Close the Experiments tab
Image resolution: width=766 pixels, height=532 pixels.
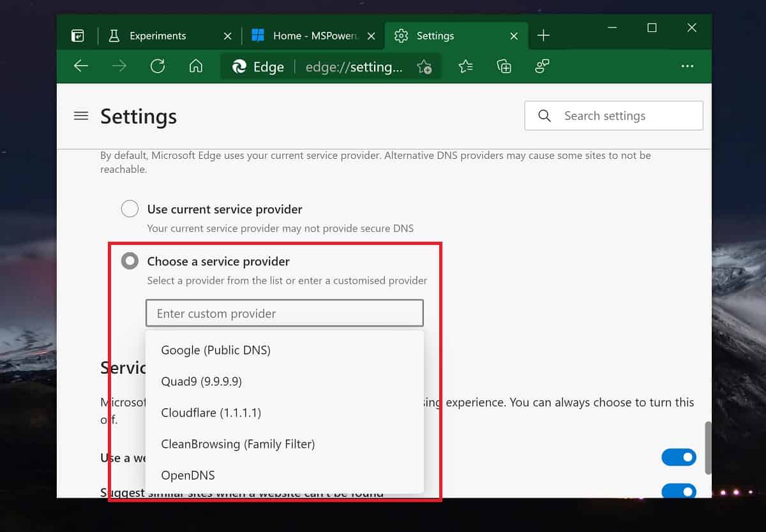pos(227,36)
